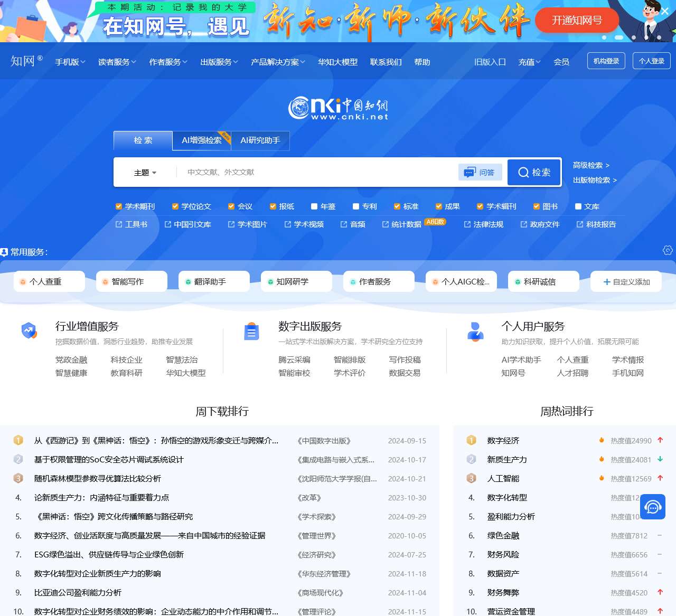The height and width of the screenshot is (616, 676).
Task: Open 联系我们 nav item
Action: 386,62
